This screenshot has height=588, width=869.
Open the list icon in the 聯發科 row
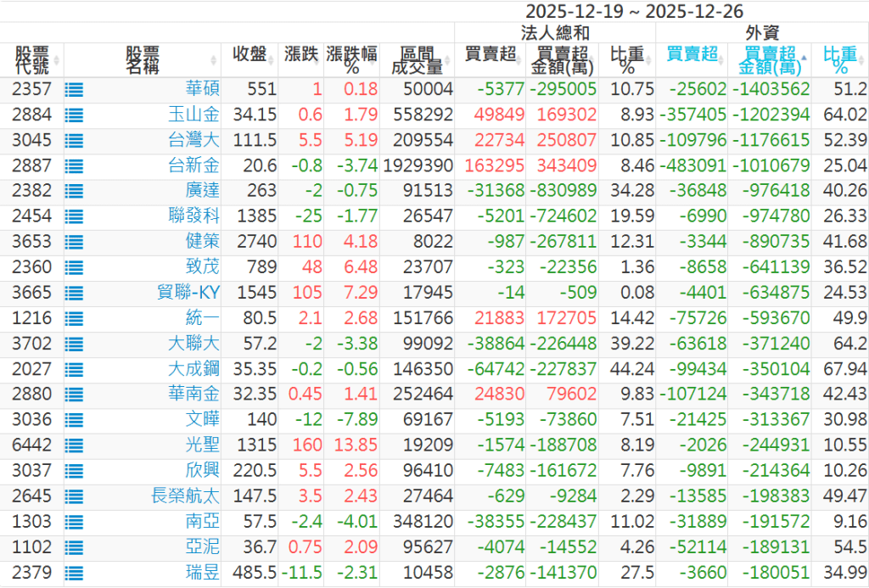point(74,216)
